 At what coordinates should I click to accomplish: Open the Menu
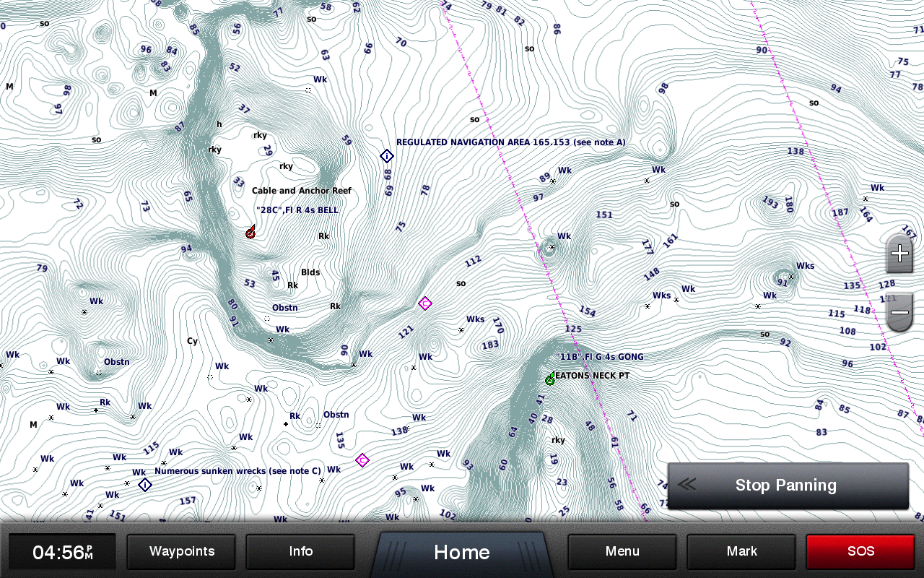point(622,551)
